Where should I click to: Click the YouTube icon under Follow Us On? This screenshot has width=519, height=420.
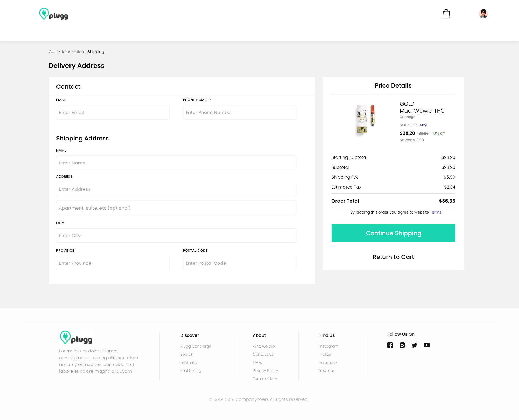[427, 345]
